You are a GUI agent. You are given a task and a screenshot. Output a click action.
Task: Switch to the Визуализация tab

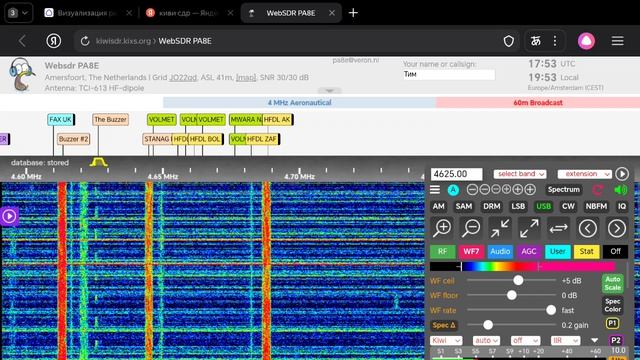pos(88,13)
